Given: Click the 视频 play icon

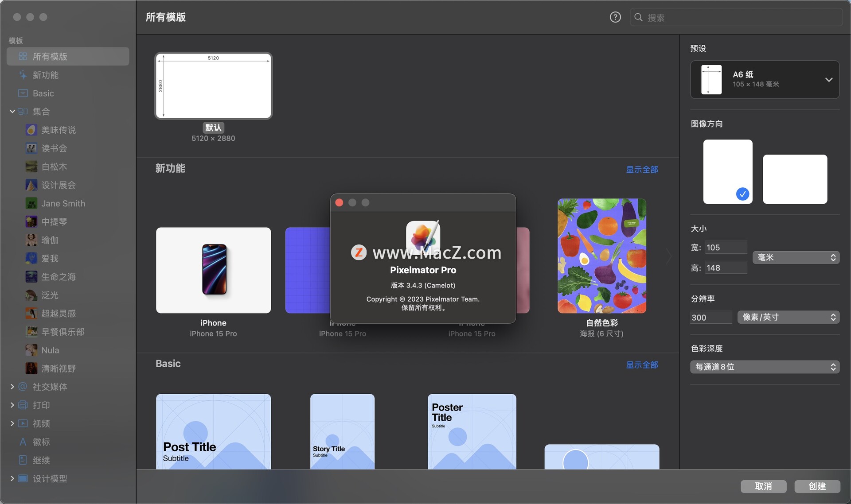Looking at the screenshot, I should point(23,423).
